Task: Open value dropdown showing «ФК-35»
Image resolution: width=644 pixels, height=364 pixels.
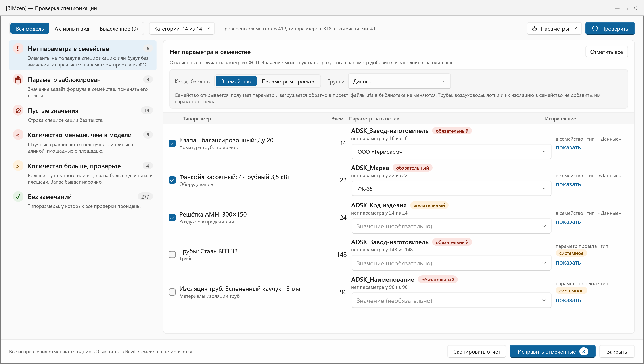Action: tap(451, 189)
